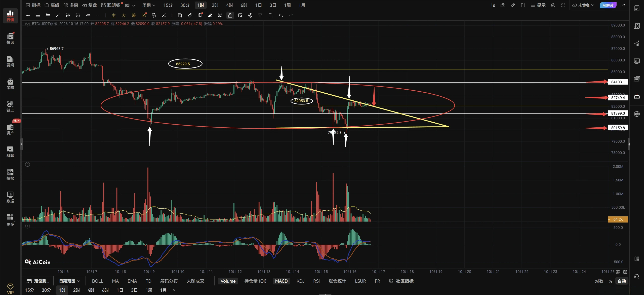The image size is (644, 295).
Task: Click the fullscreen icon in top bar
Action: 563,5
